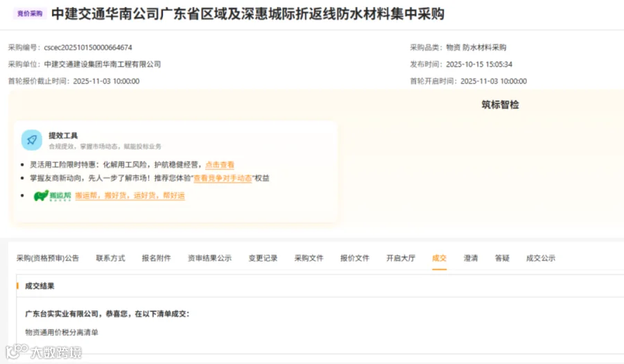Select the purchase number cscec202510150000664674
The width and height of the screenshot is (624, 364).
click(x=88, y=47)
